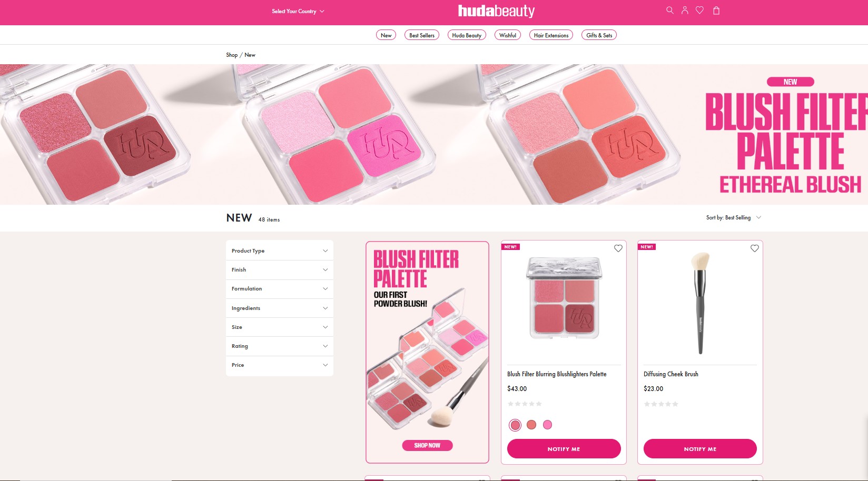The image size is (868, 481).
Task: Click the Shop breadcrumb link
Action: [232, 55]
